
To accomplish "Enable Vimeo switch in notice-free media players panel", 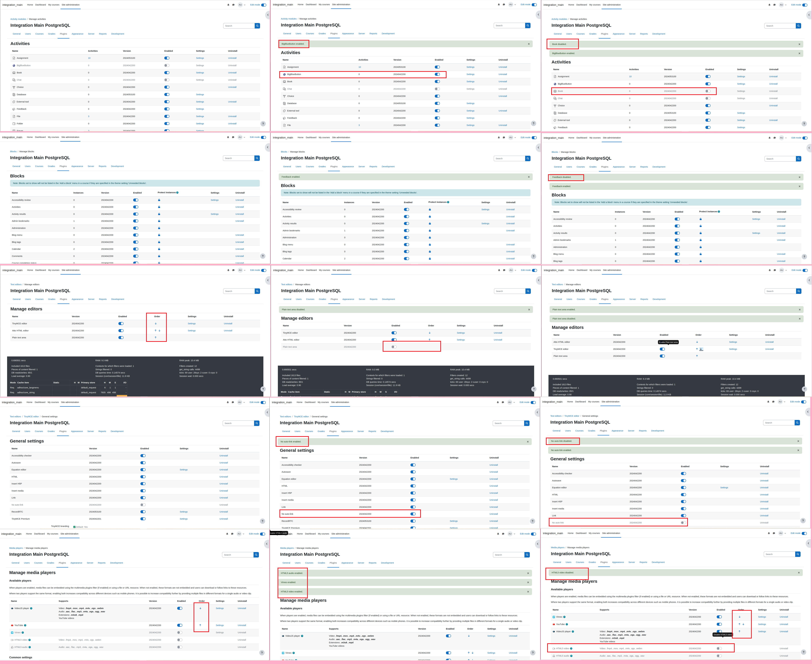I will [x=180, y=633].
